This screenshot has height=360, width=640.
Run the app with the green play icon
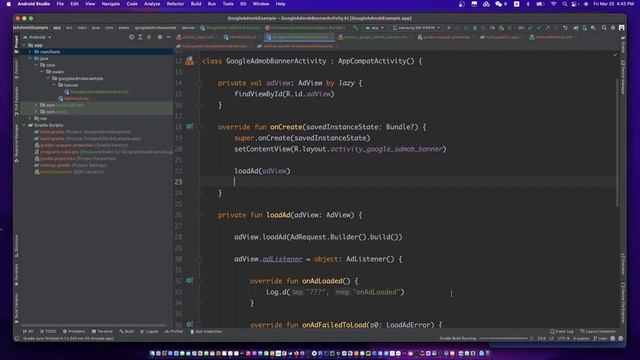pos(449,28)
